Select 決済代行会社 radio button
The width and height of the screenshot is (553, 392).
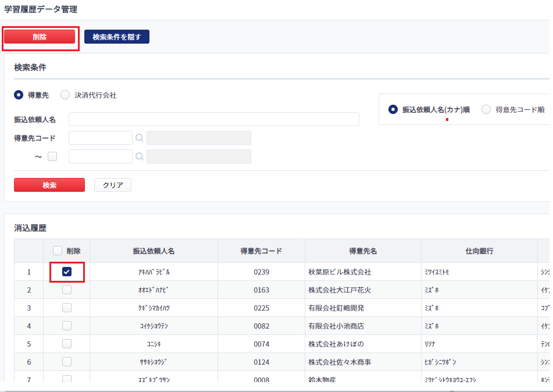[x=65, y=95]
